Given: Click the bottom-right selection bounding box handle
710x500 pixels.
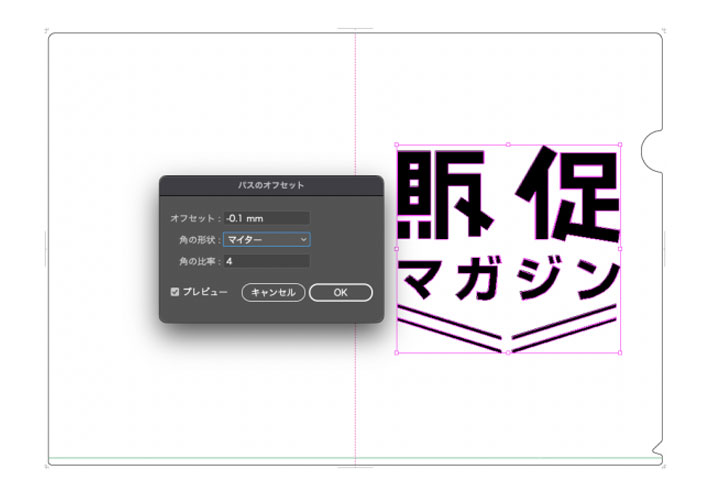Looking at the screenshot, I should [x=621, y=352].
